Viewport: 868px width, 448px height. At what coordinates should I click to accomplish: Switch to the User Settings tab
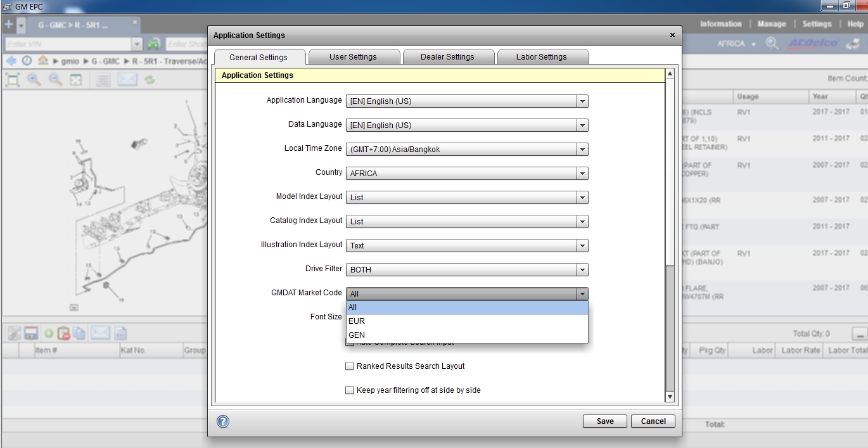tap(354, 57)
